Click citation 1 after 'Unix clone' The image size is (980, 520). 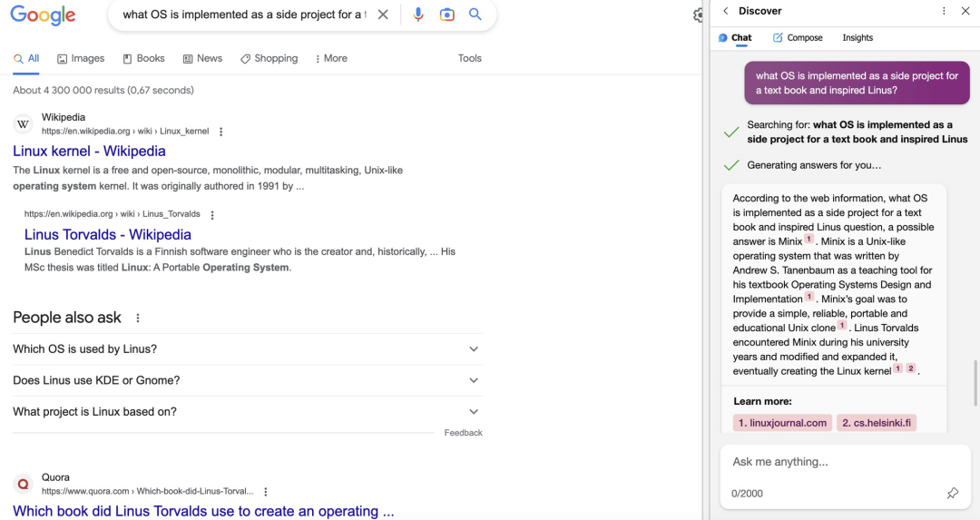coord(842,325)
